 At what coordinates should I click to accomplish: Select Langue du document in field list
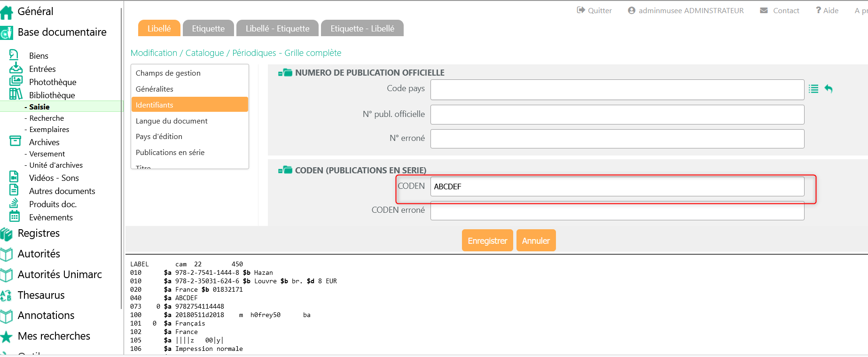click(x=172, y=121)
